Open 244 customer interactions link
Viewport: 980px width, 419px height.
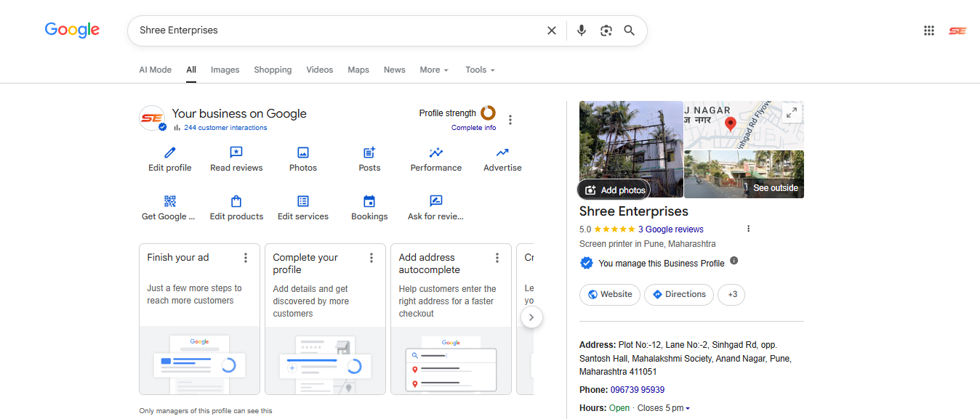point(225,128)
